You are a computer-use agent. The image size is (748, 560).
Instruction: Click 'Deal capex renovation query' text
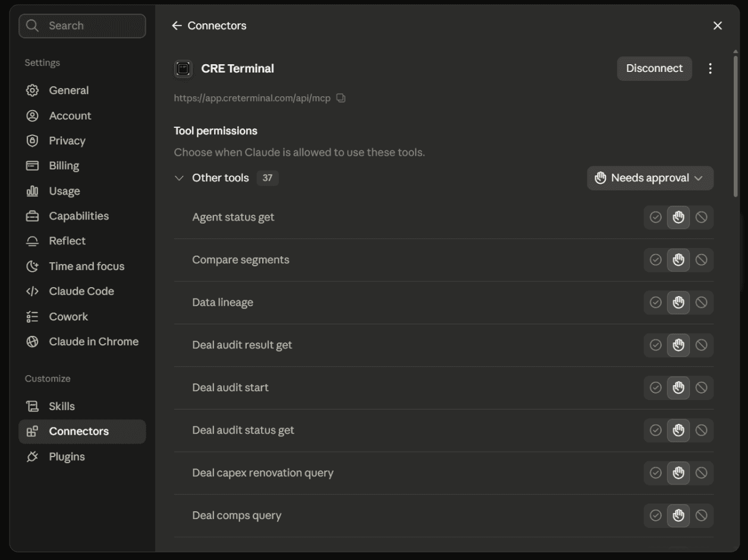click(263, 473)
